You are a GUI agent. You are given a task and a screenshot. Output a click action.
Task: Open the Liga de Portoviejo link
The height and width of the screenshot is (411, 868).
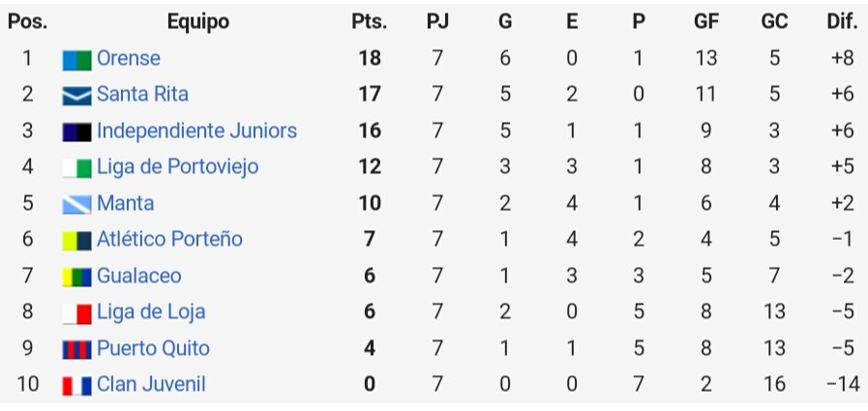178,166
